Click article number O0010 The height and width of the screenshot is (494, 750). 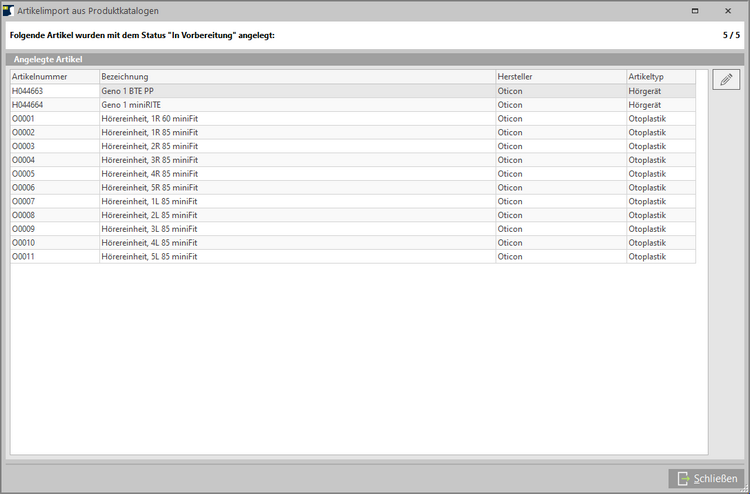pos(23,243)
